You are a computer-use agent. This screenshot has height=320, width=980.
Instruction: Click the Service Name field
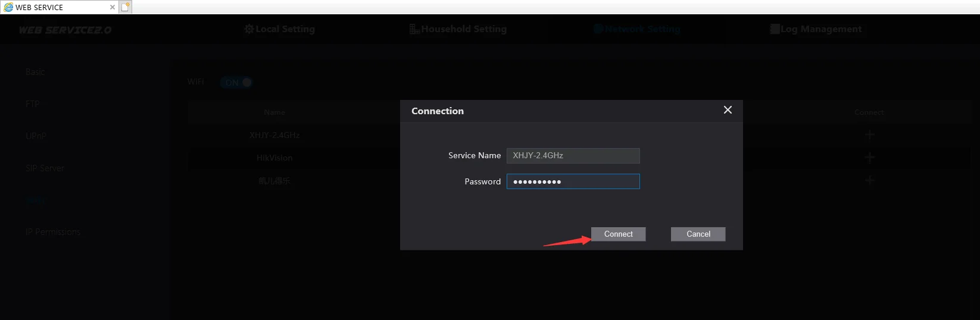pos(573,156)
